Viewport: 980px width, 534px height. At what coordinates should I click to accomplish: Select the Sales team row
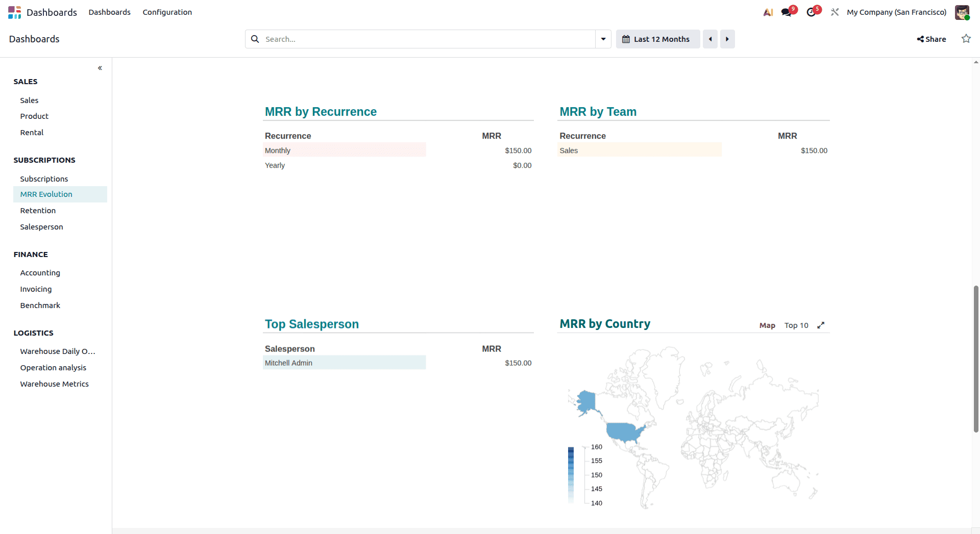click(694, 150)
